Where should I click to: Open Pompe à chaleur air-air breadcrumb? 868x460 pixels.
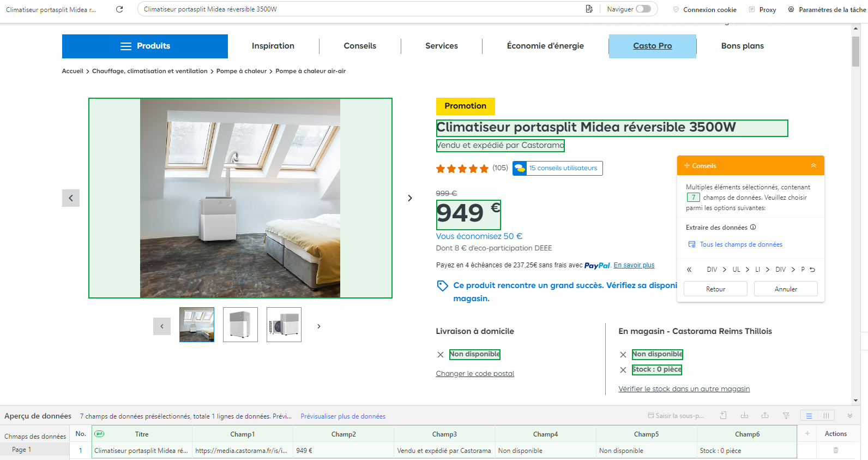click(311, 71)
